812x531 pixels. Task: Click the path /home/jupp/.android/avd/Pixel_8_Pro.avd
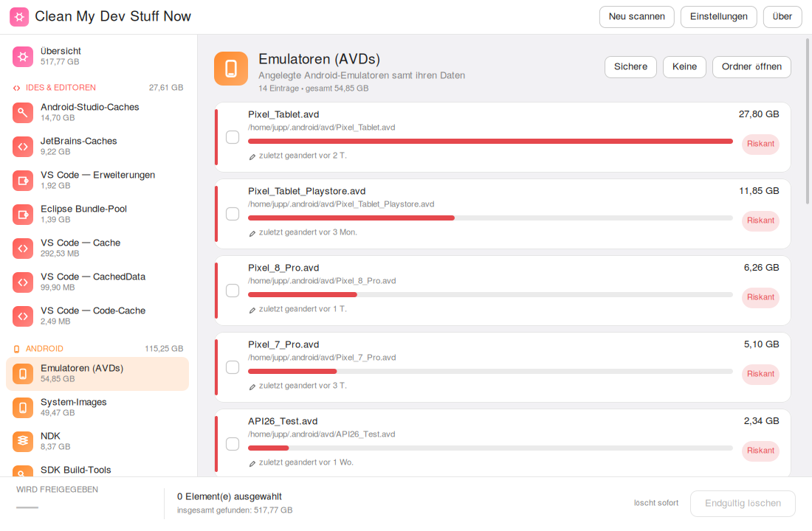tap(322, 281)
